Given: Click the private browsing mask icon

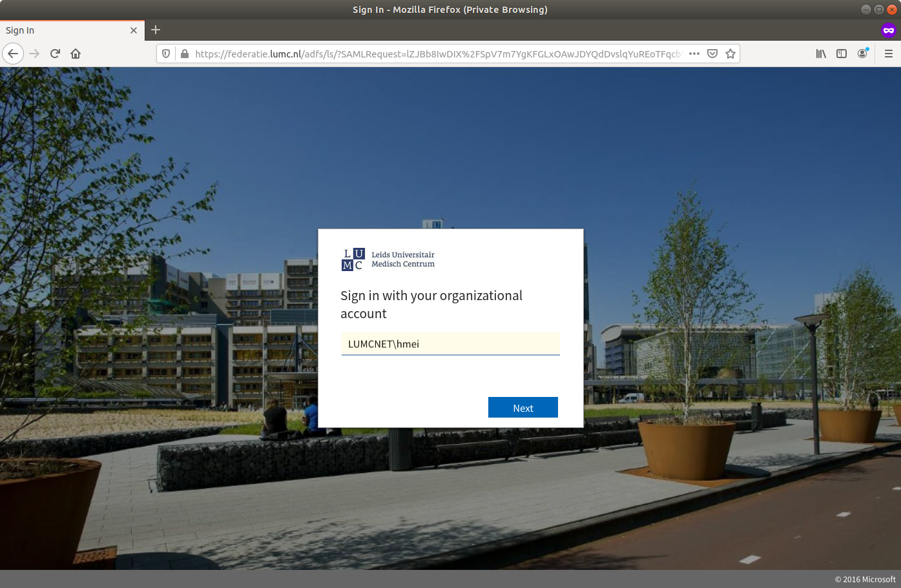Looking at the screenshot, I should [x=889, y=30].
